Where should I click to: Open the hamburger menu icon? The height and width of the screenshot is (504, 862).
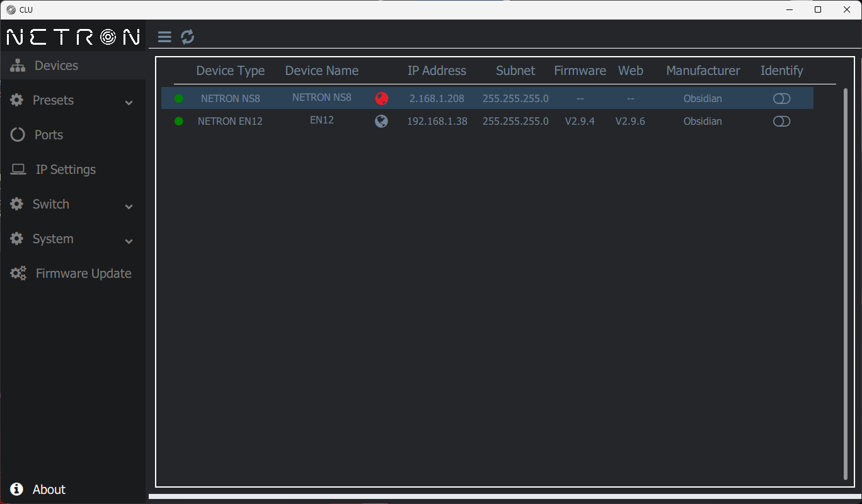click(164, 37)
